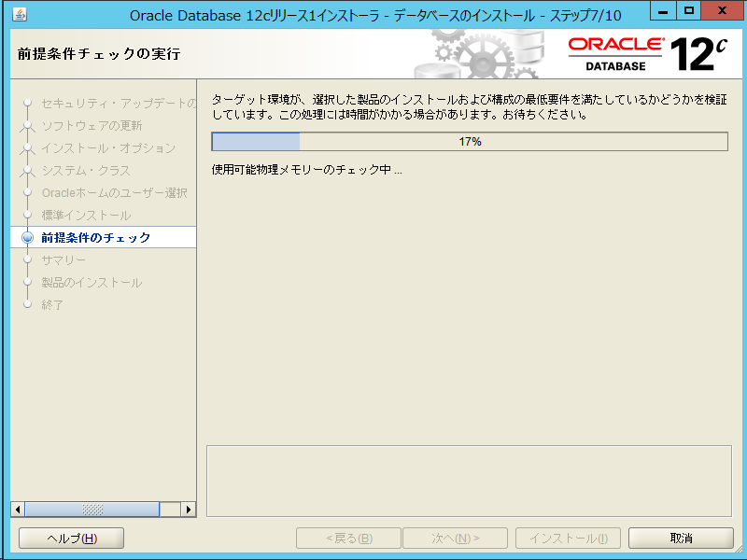Click the disabled 次へ(N) next button
The height and width of the screenshot is (560, 747).
[x=455, y=539]
